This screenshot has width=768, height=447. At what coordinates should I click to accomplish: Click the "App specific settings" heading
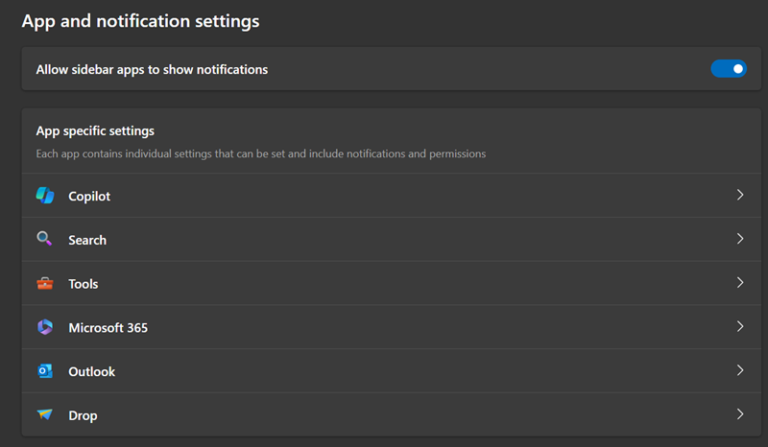tap(95, 131)
